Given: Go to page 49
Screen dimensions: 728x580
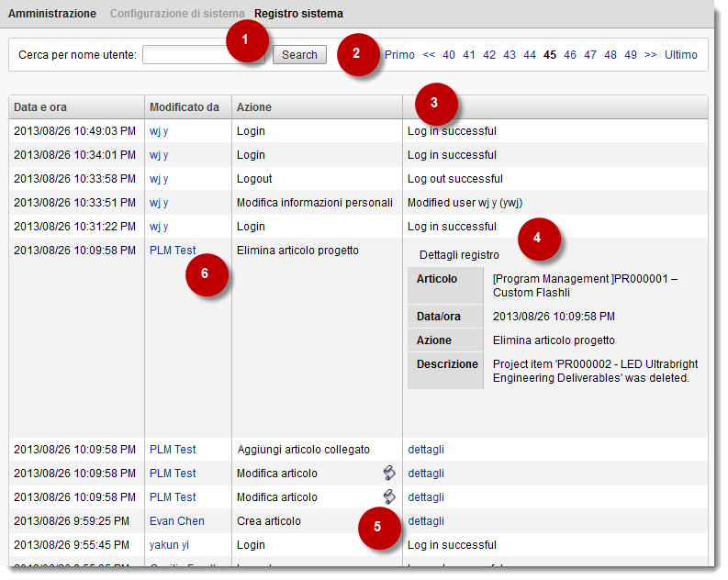Looking at the screenshot, I should (x=631, y=55).
